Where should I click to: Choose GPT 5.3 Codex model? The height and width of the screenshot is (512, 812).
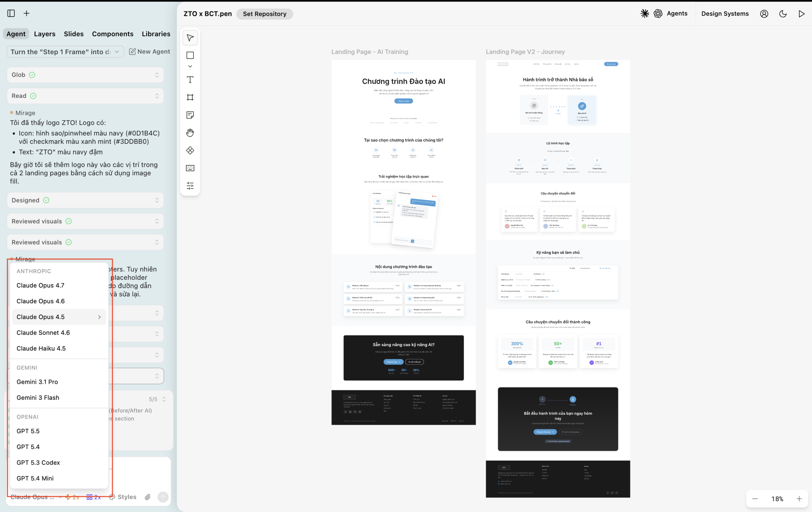[x=59, y=463]
